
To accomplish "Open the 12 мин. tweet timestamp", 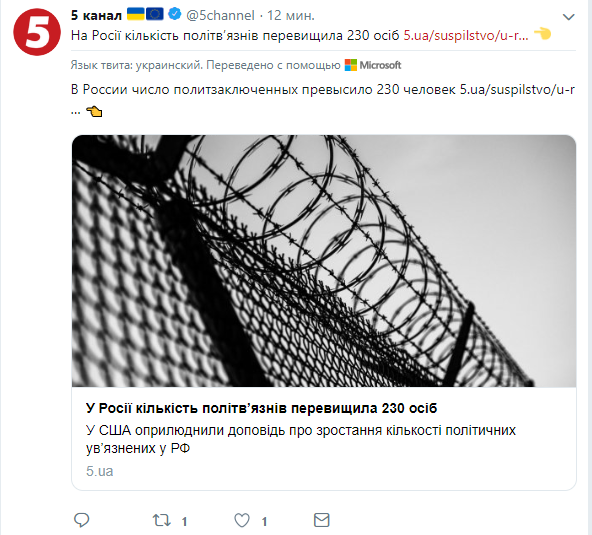I will point(291,15).
